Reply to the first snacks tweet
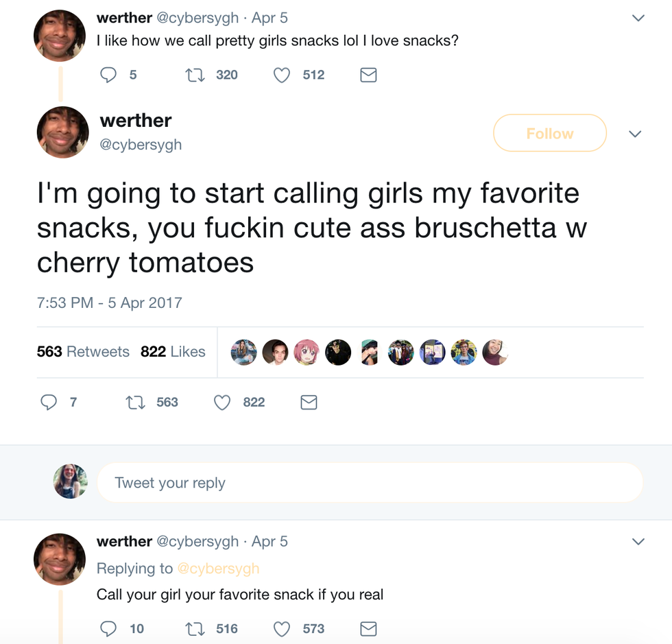The width and height of the screenshot is (672, 644). tap(109, 75)
